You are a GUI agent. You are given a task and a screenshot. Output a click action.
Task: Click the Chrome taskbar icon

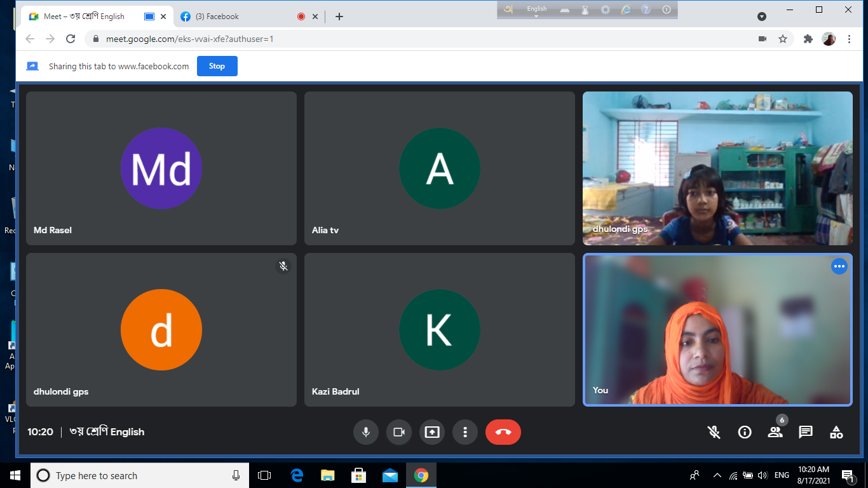[x=421, y=475]
